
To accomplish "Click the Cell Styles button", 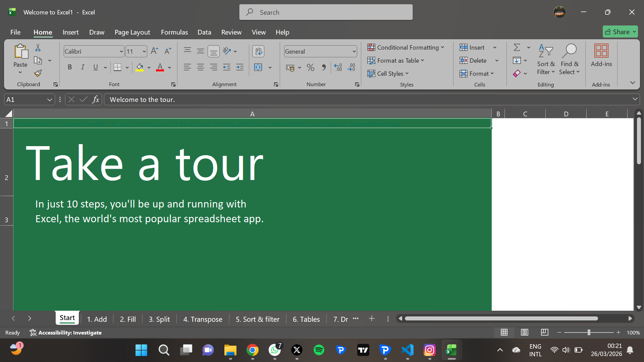I will [388, 73].
